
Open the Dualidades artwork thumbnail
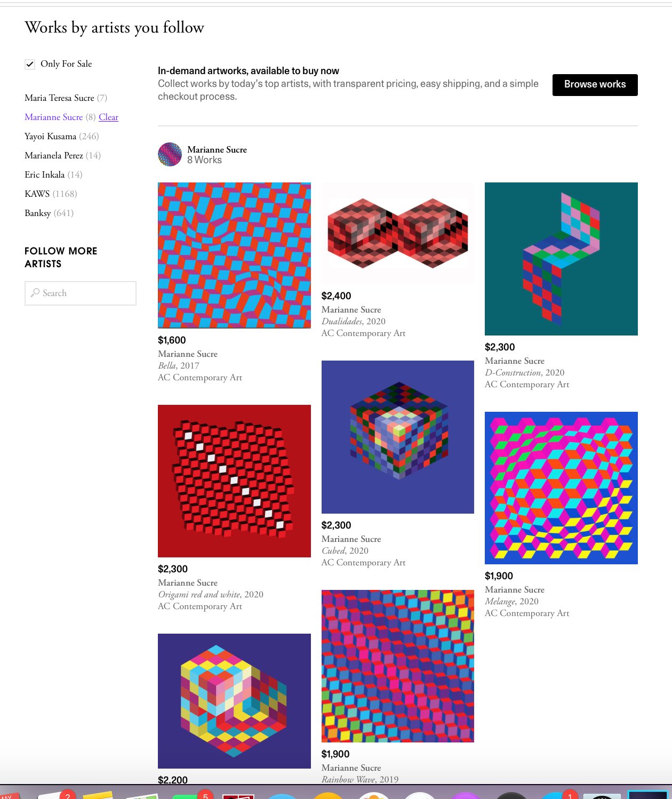pyautogui.click(x=397, y=231)
